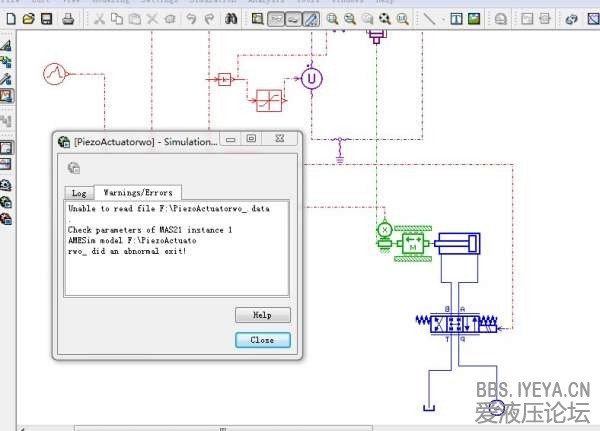600x431 pixels.
Task: Click the Close button in dialog
Action: point(262,340)
